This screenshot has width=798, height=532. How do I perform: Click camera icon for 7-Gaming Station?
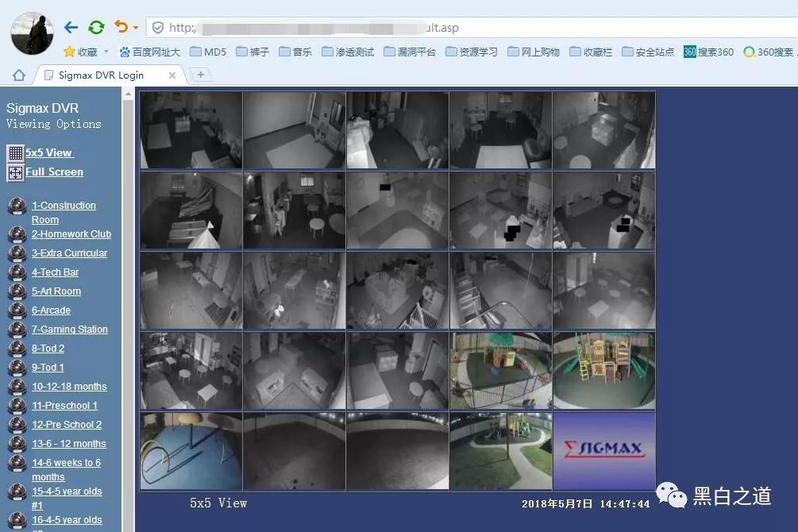coord(17,330)
